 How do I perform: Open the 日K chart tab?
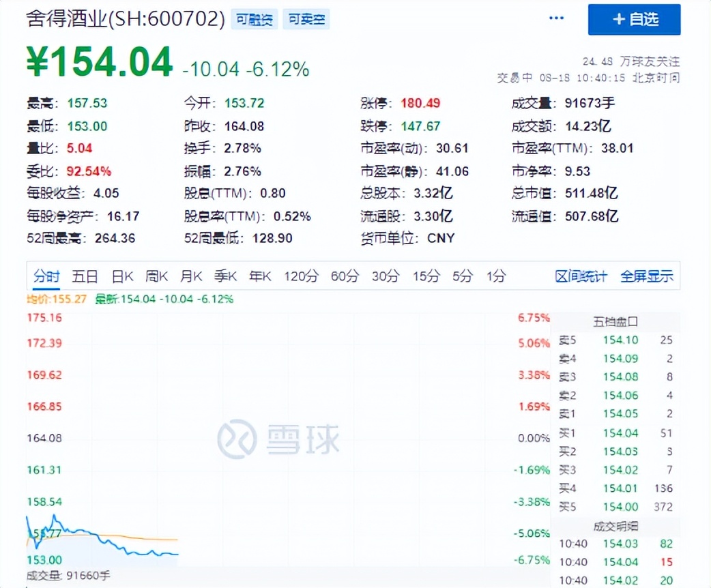click(122, 276)
